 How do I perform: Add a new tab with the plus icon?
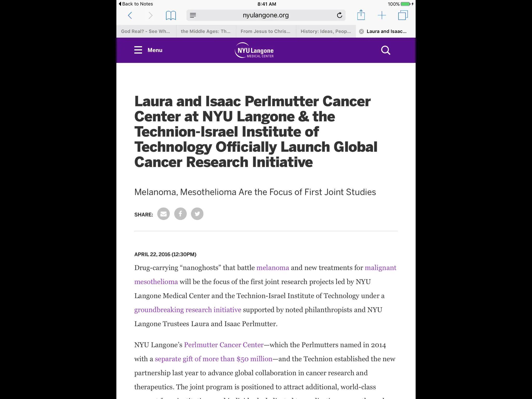tap(382, 15)
